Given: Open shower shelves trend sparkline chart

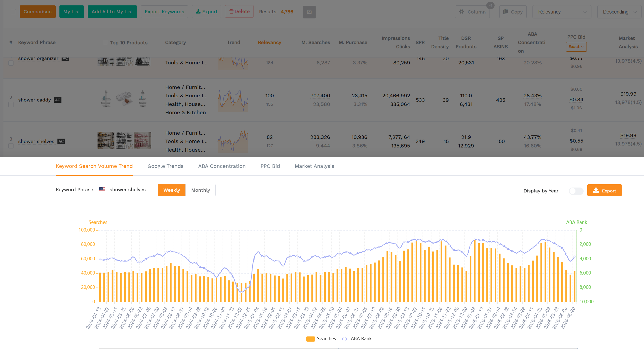Looking at the screenshot, I should [x=233, y=142].
